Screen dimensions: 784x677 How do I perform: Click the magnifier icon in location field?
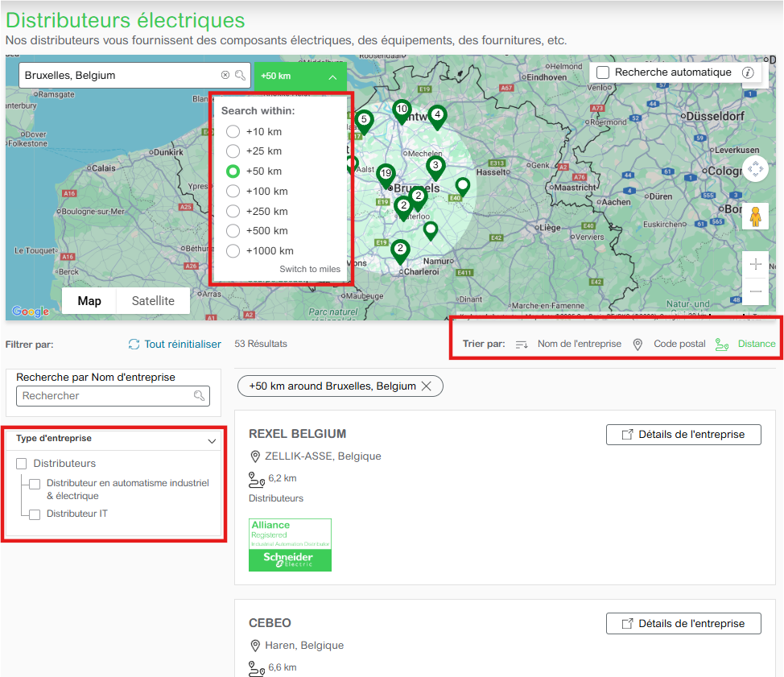[241, 75]
